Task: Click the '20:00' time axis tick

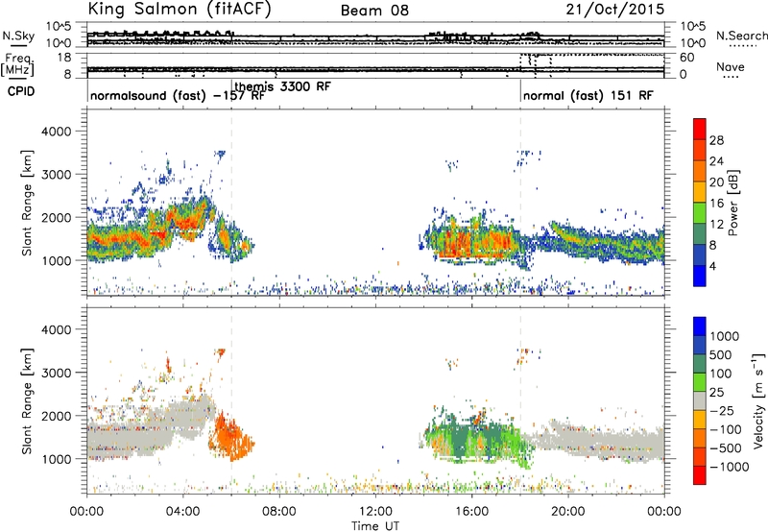Action: click(567, 512)
